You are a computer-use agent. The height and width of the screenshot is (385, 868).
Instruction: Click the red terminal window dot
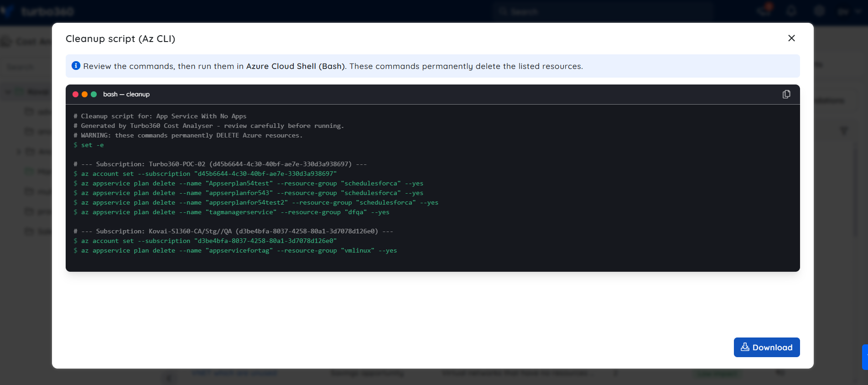75,94
